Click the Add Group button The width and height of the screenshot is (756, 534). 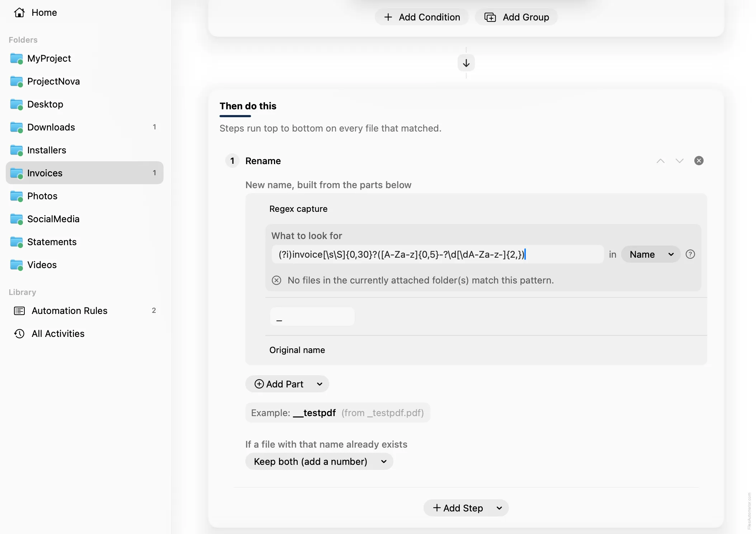click(516, 17)
